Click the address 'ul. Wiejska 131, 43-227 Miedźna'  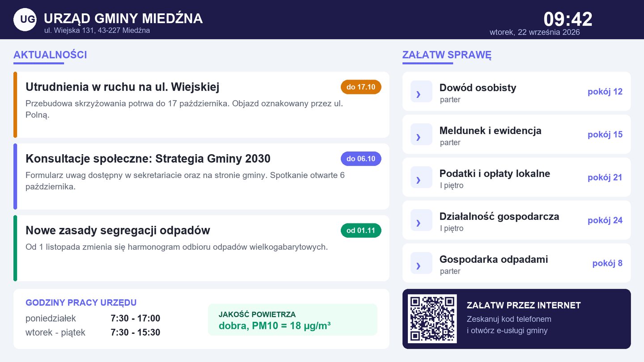(x=97, y=31)
